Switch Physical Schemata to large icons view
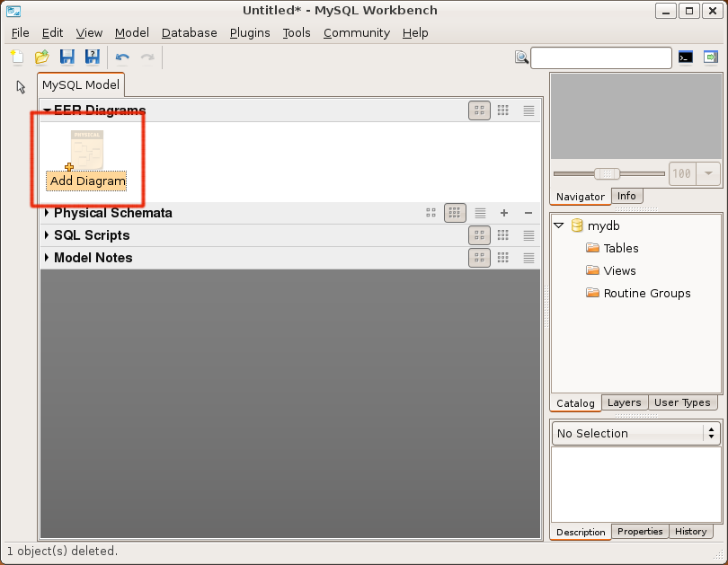 click(431, 213)
